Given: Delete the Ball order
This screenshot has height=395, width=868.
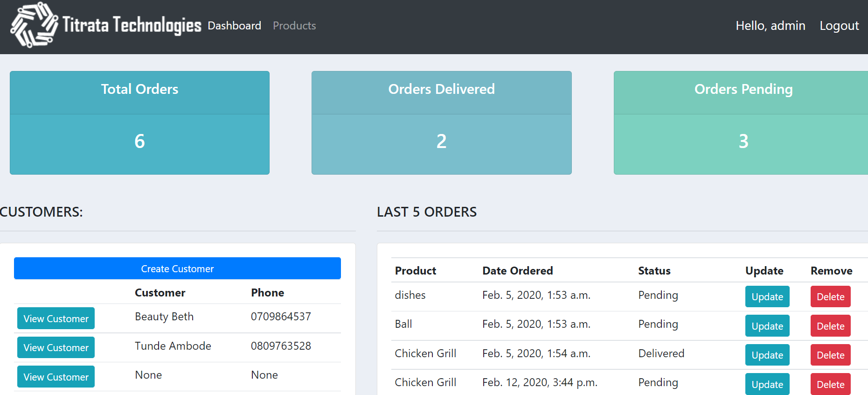Looking at the screenshot, I should (830, 326).
